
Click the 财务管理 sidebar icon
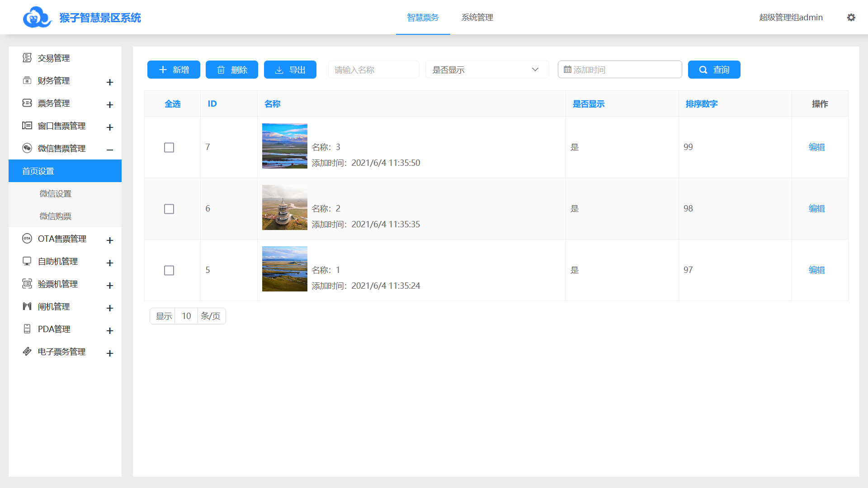[27, 80]
